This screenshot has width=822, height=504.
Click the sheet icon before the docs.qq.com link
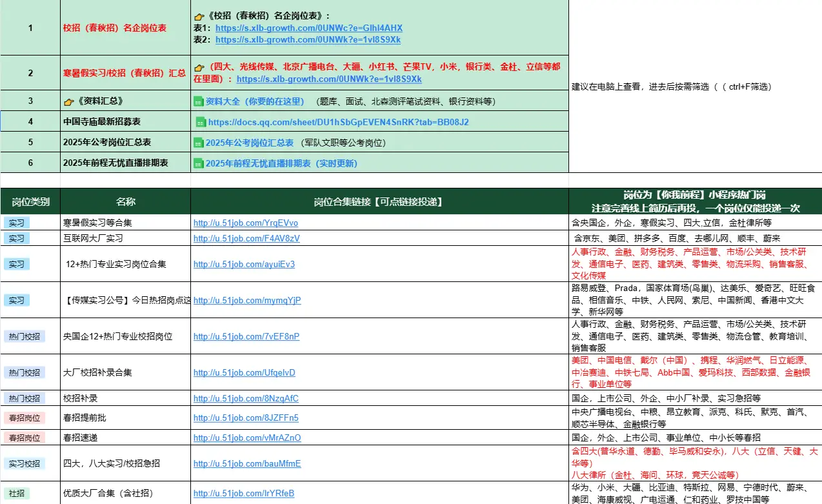(x=201, y=122)
